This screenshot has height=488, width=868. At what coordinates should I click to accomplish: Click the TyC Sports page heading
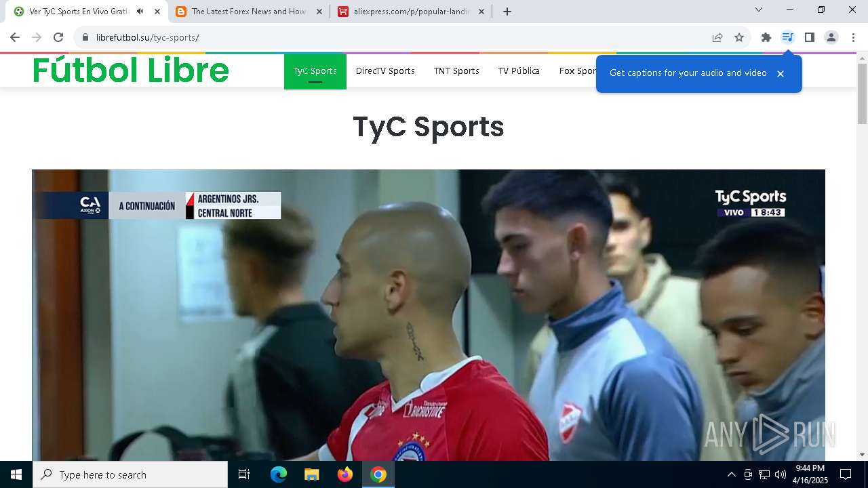pos(429,127)
